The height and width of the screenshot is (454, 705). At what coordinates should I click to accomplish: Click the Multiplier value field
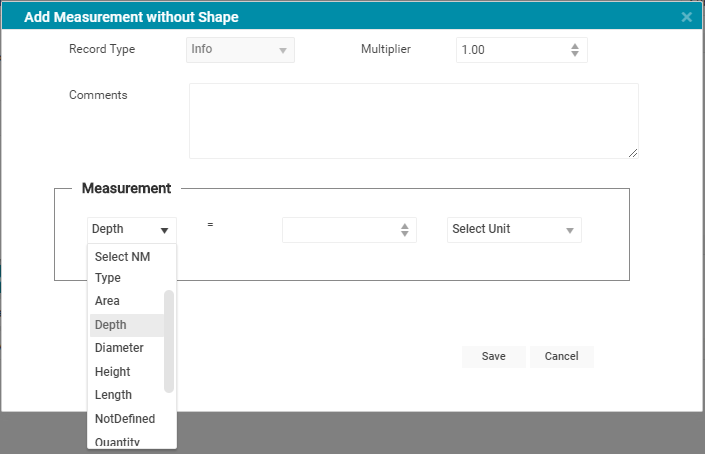[x=510, y=50]
